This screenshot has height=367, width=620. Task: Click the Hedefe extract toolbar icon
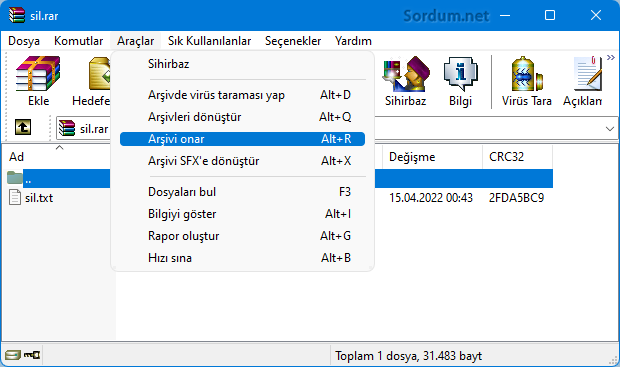(99, 74)
